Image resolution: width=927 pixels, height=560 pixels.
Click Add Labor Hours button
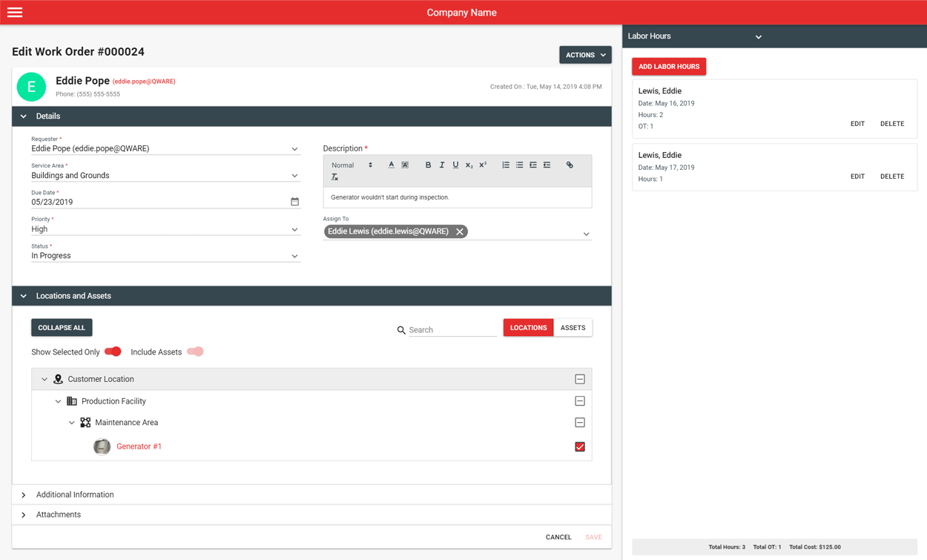tap(669, 67)
